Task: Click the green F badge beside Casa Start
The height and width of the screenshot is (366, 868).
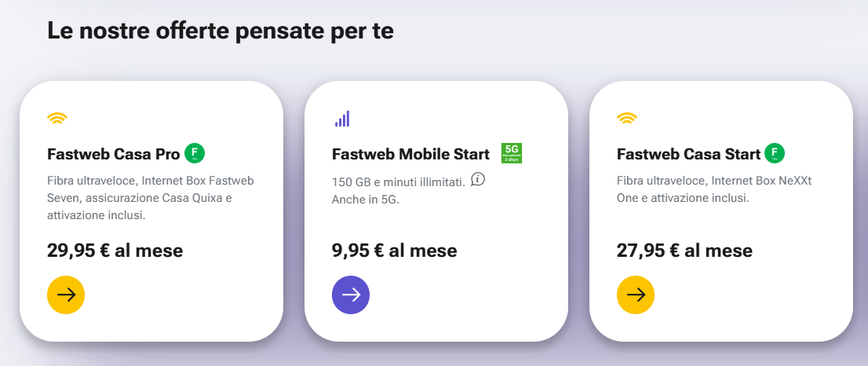Action: (775, 153)
